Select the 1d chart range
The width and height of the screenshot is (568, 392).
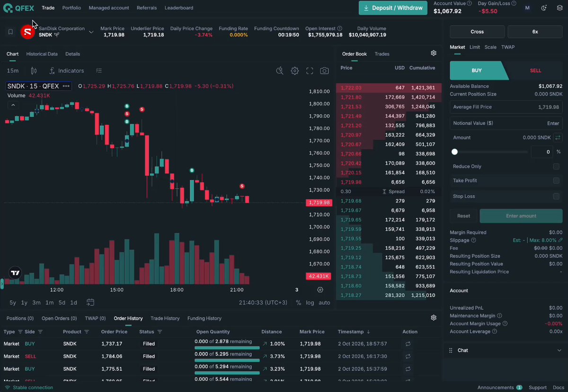tap(73, 303)
